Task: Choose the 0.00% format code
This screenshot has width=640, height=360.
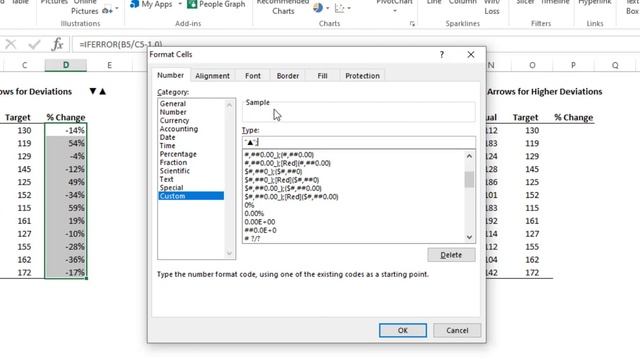Action: pyautogui.click(x=254, y=213)
